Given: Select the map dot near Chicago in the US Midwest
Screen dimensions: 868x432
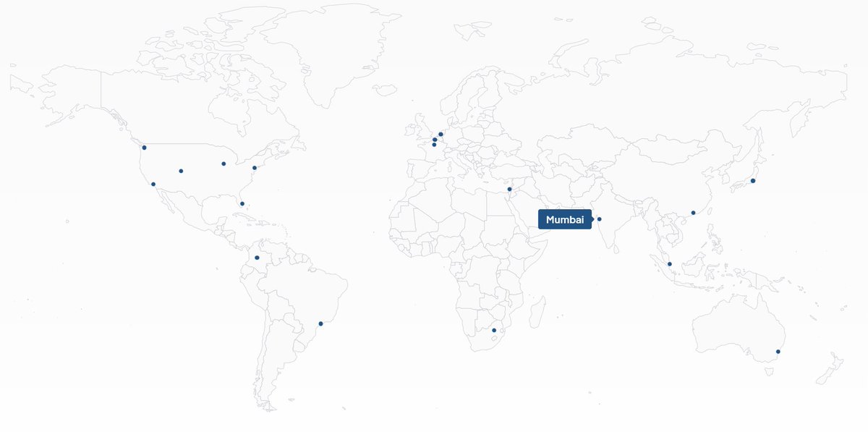Looking at the screenshot, I should (224, 164).
